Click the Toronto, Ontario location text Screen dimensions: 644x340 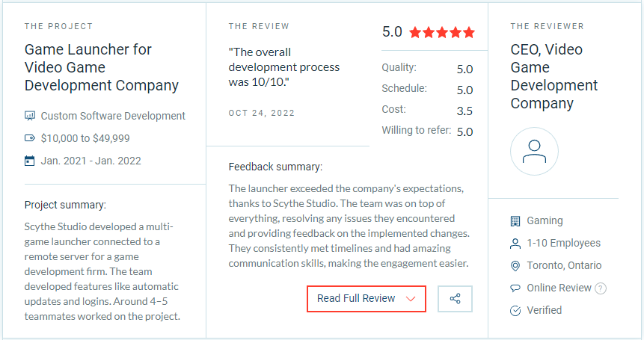(x=564, y=266)
